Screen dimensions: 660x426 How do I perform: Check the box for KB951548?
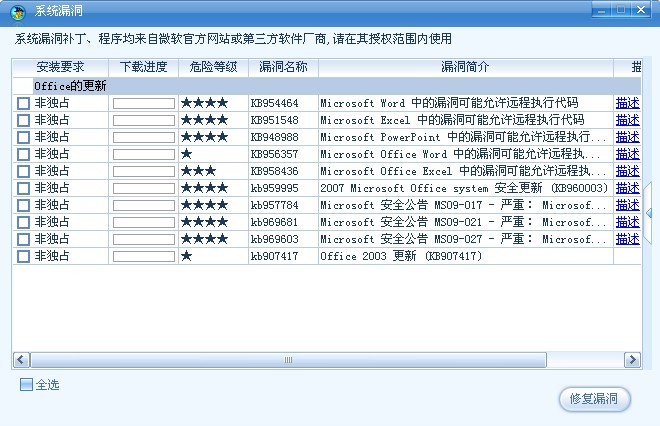pyautogui.click(x=23, y=120)
